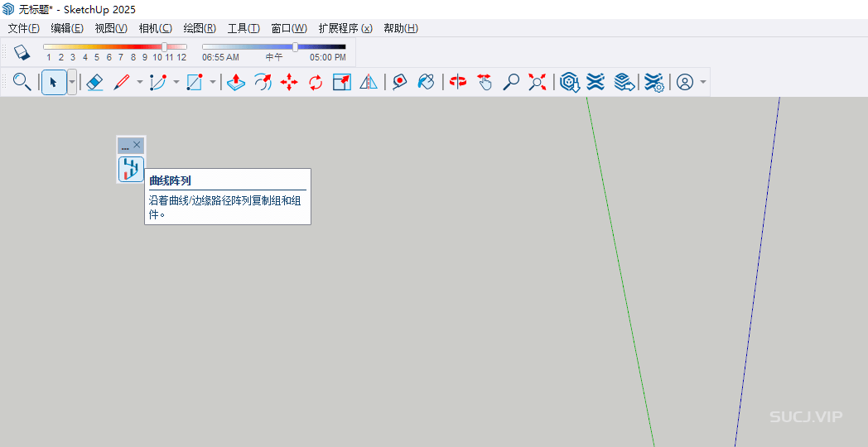Expand the account profile dropdown arrow
This screenshot has width=868, height=447.
[703, 83]
